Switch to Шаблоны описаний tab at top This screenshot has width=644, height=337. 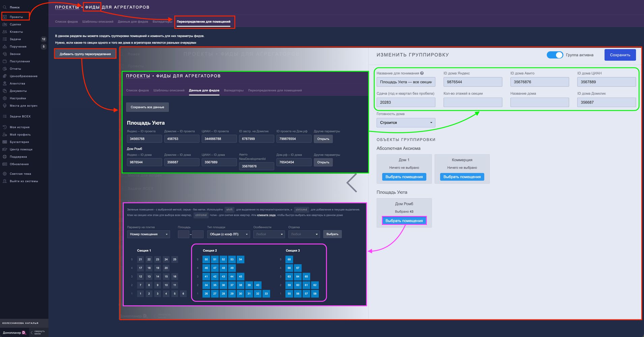pyautogui.click(x=98, y=22)
